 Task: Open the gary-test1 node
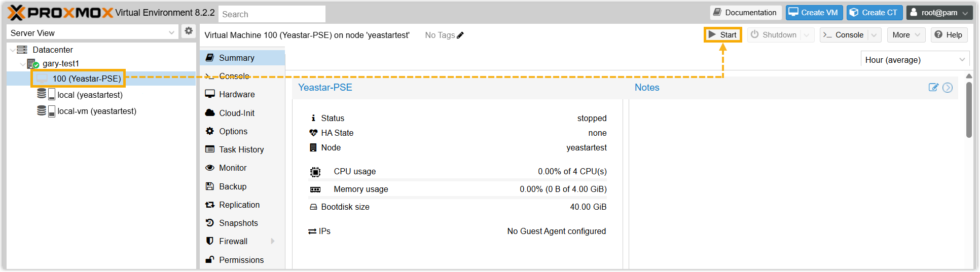coord(60,64)
